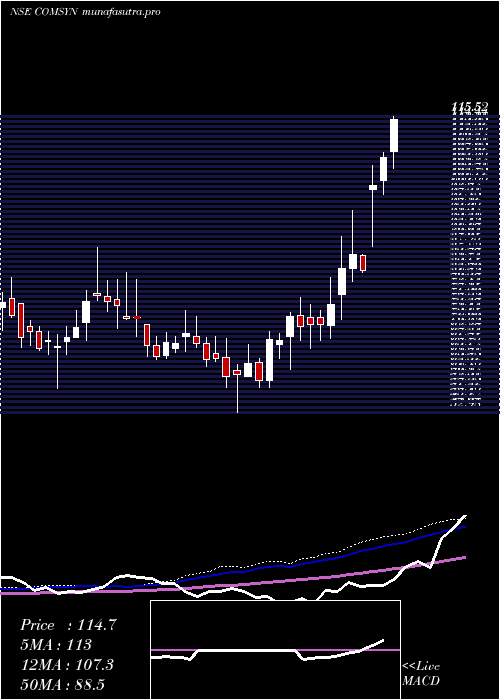Screen dimensions: 500x700
Task: Select the 'Price : 114.7' readout
Action: (x=68, y=625)
